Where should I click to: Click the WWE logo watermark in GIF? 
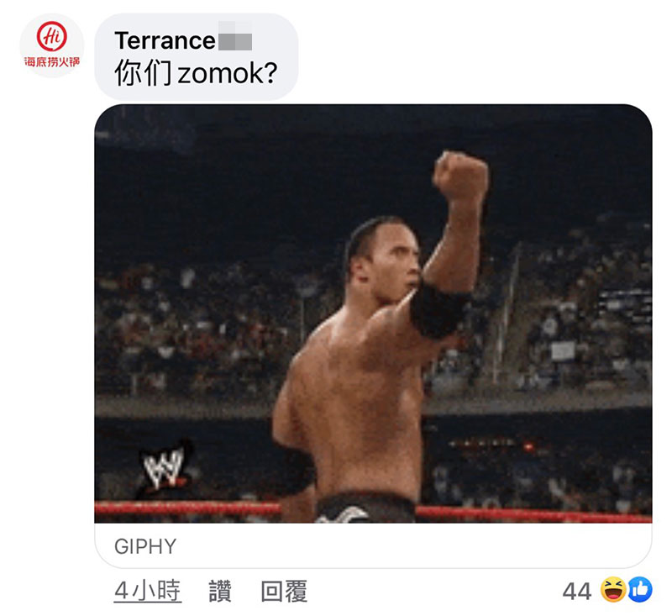[165, 468]
